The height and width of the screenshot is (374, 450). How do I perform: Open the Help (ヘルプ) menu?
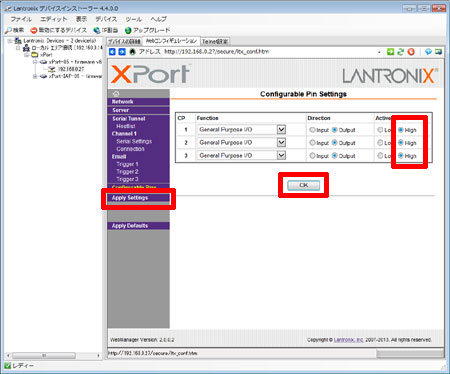pos(158,19)
